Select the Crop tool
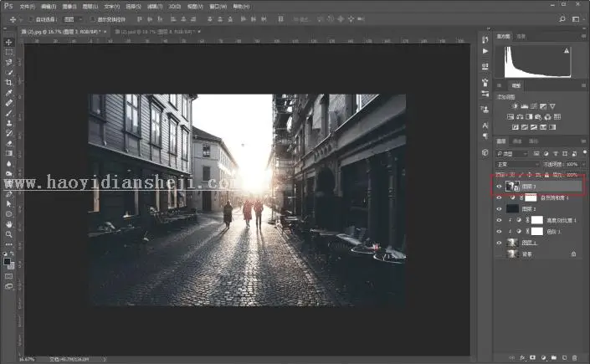This screenshot has height=364, width=590. click(8, 83)
